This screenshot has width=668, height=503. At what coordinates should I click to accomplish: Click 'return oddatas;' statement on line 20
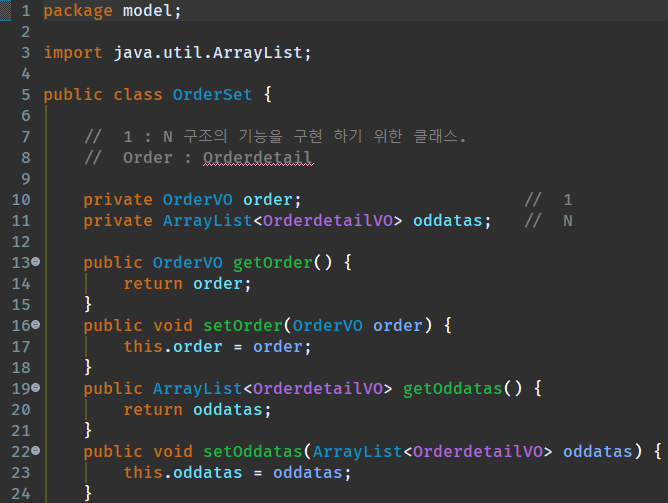tap(197, 409)
